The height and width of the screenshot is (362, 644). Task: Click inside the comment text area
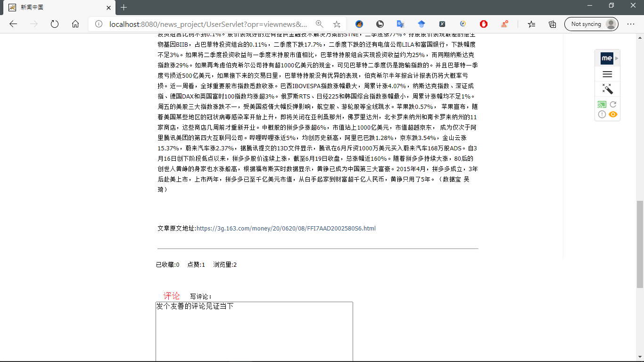254,332
